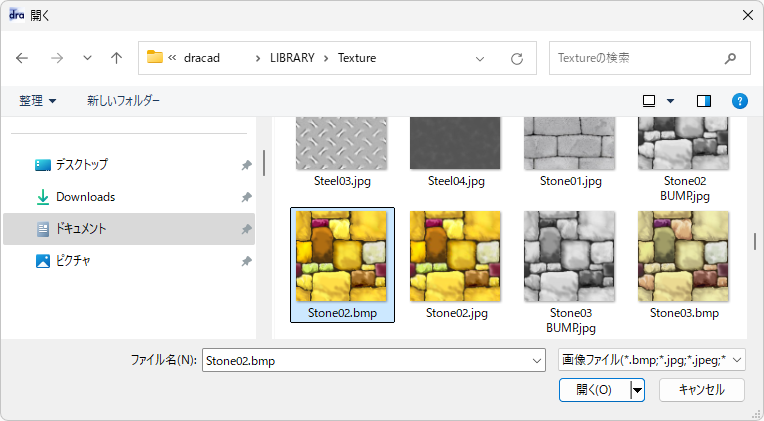
Task: Open the 開く button split arrow
Action: 637,390
